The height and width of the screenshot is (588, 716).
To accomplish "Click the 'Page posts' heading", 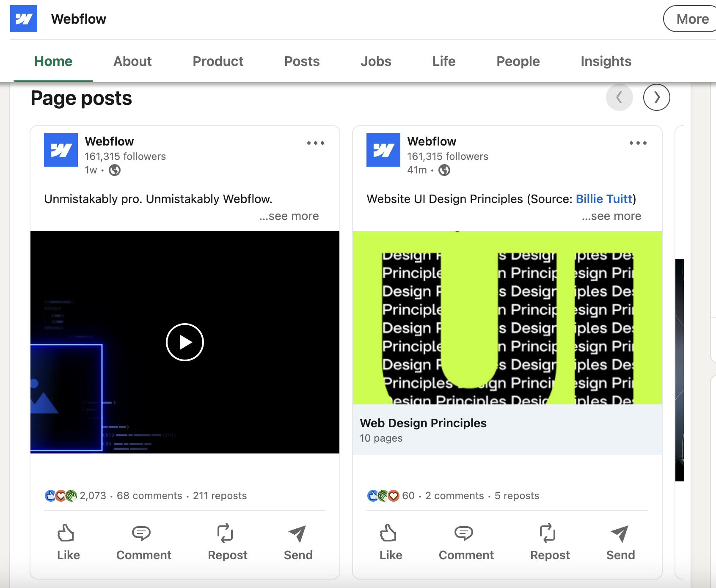I will pyautogui.click(x=81, y=98).
